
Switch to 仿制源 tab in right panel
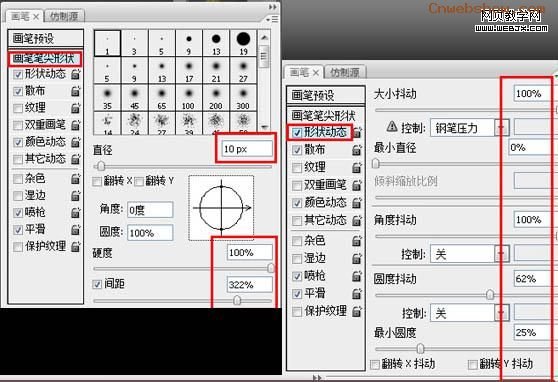344,73
